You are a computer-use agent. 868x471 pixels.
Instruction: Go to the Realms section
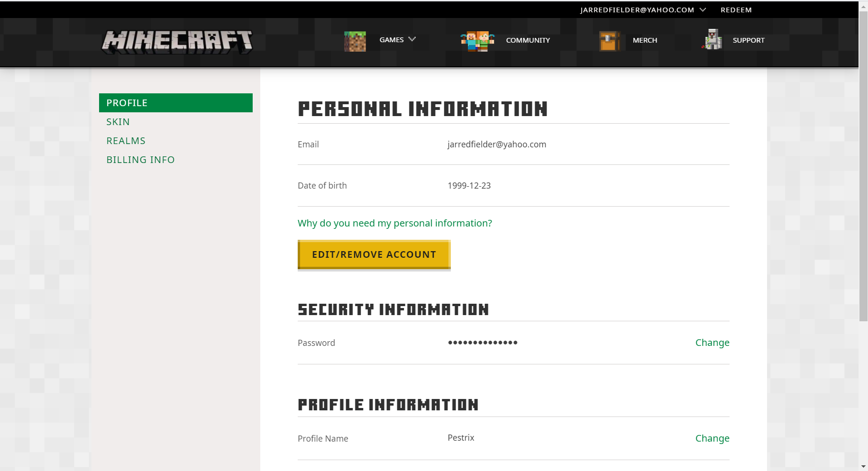[x=126, y=141]
